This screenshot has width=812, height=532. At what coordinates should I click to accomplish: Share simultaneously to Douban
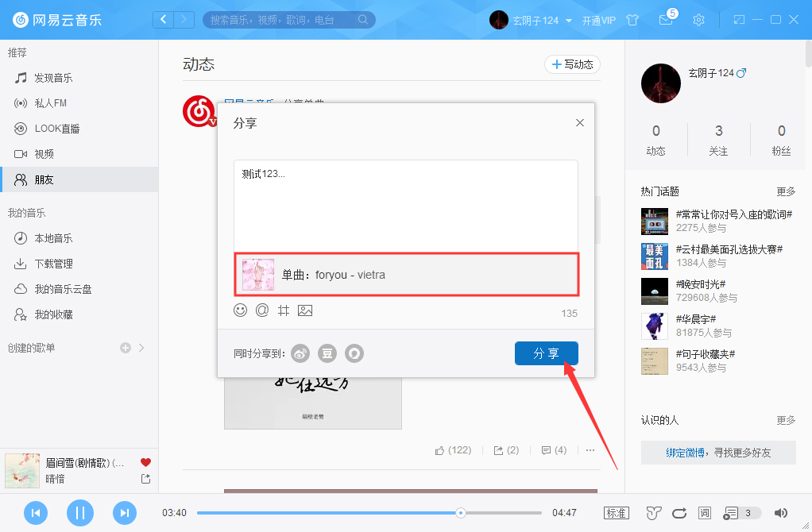pyautogui.click(x=327, y=353)
